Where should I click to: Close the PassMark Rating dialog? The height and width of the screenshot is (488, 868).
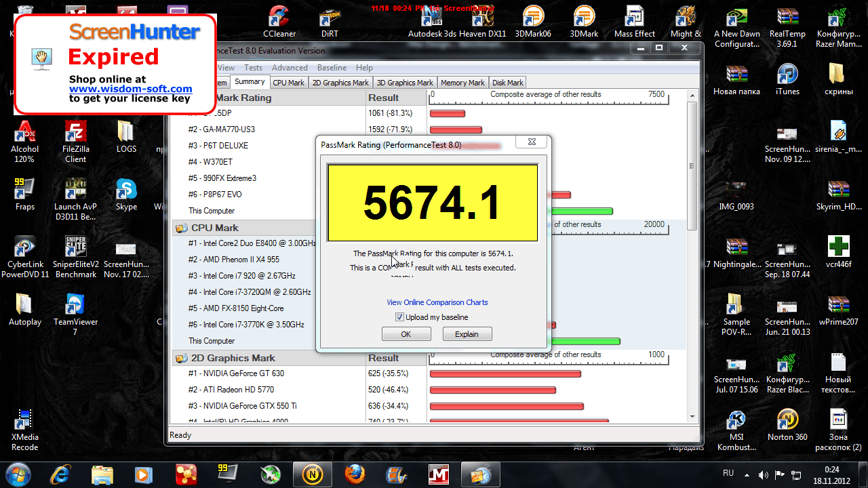531,143
